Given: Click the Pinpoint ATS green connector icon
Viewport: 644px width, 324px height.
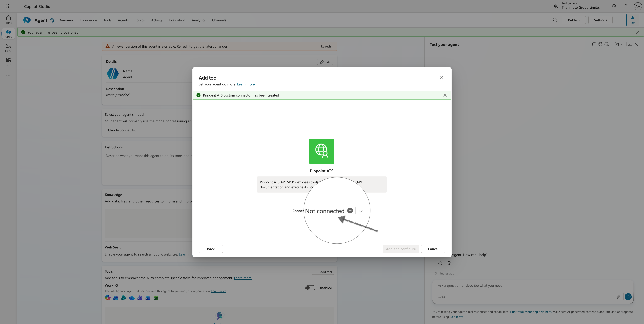Looking at the screenshot, I should [321, 151].
